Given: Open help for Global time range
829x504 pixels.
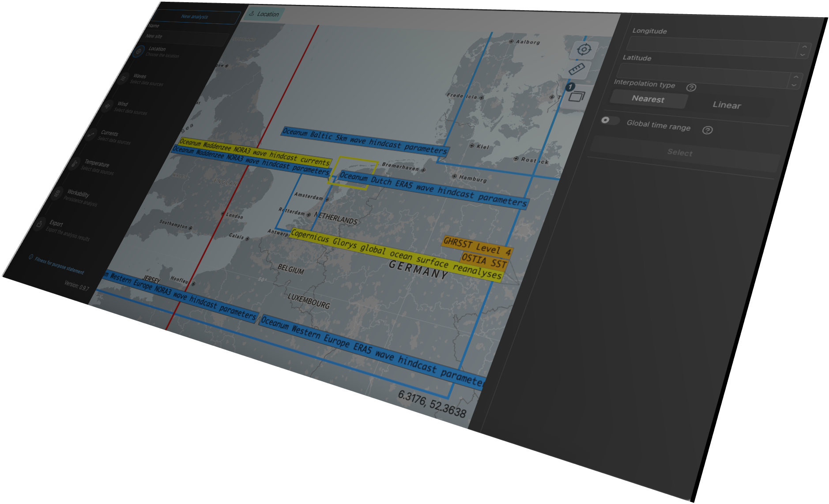Looking at the screenshot, I should (x=707, y=130).
